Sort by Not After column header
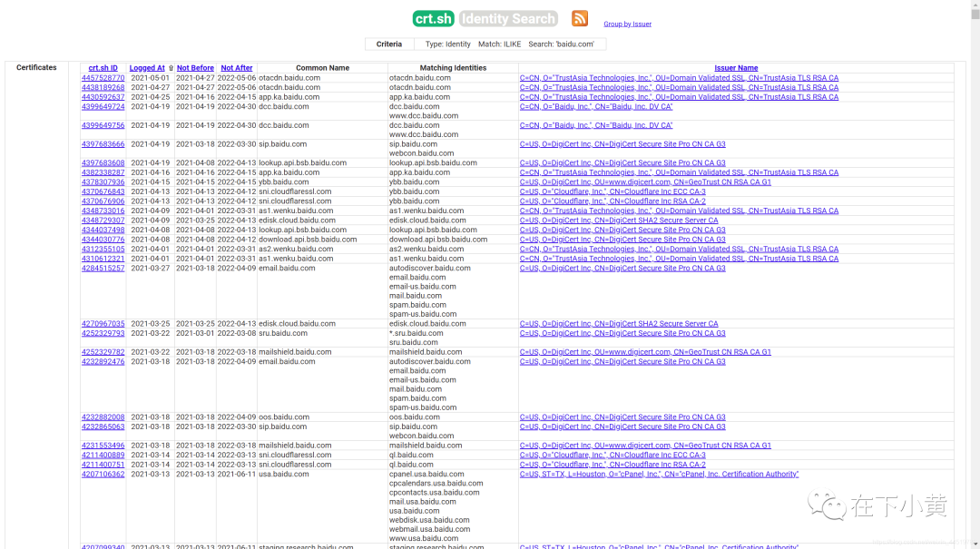Viewport: 980px width, 549px height. [236, 68]
